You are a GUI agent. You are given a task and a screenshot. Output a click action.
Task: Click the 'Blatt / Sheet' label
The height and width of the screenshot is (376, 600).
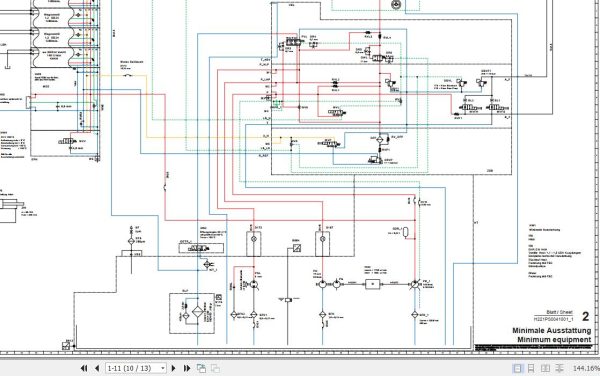click(x=559, y=312)
